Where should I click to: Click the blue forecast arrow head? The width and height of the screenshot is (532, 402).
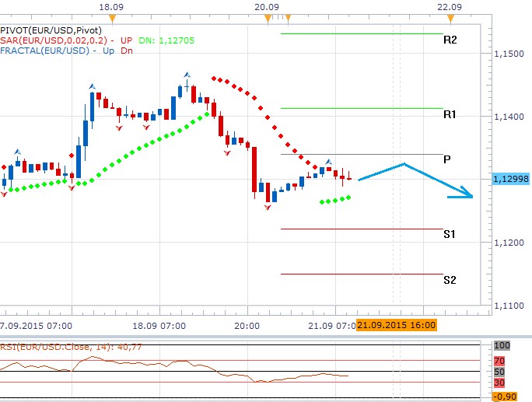pos(467,196)
